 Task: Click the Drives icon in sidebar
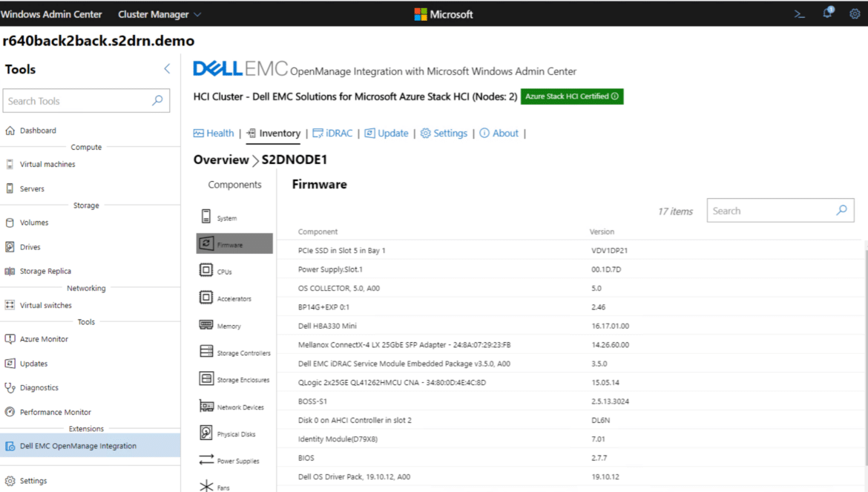tap(10, 247)
